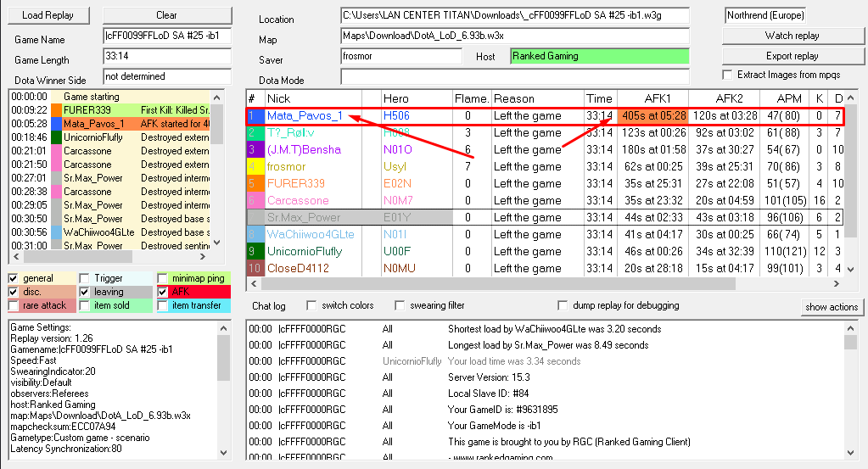Viewport: 868px width, 469px height.
Task: Select the 00:05:28 Mata_Pavos_1 AFK event
Action: (110, 123)
